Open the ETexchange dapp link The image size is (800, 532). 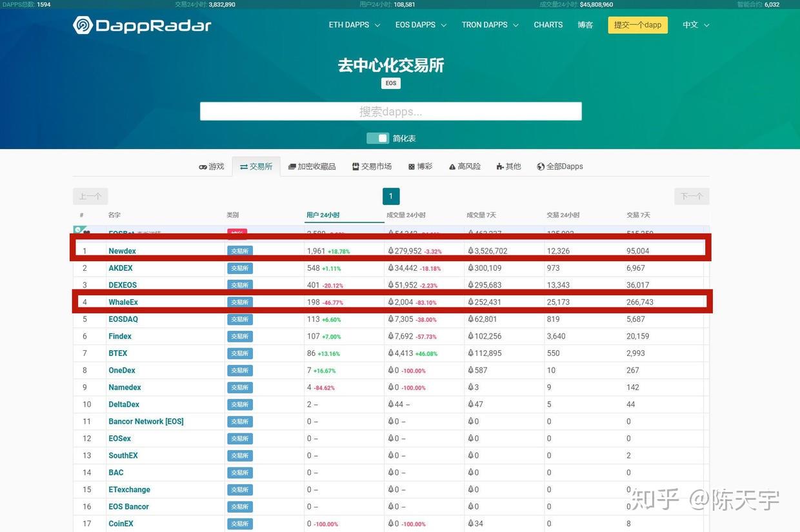pos(130,489)
